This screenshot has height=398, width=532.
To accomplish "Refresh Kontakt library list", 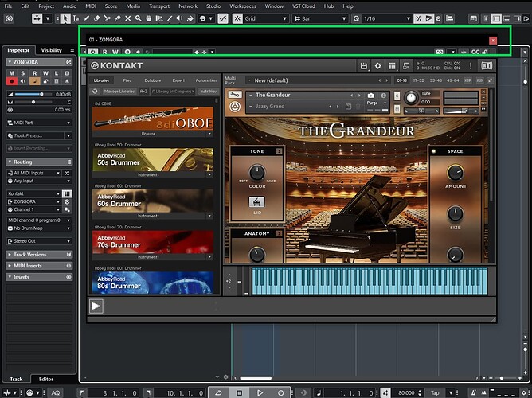I will [x=95, y=92].
